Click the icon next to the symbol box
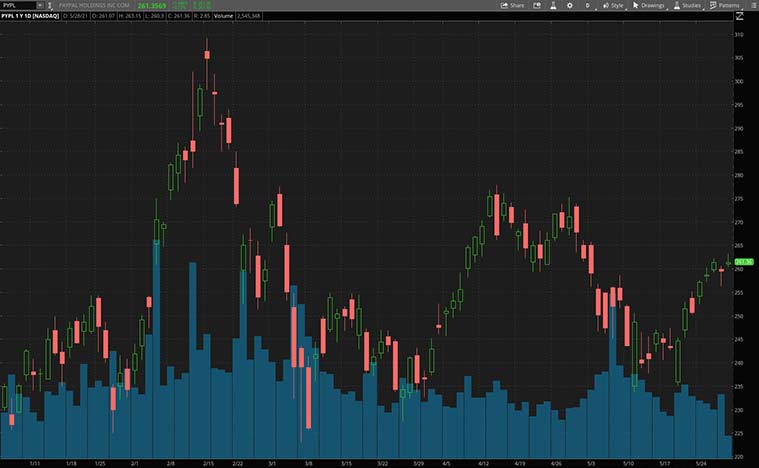The width and height of the screenshot is (759, 468). 50,5
